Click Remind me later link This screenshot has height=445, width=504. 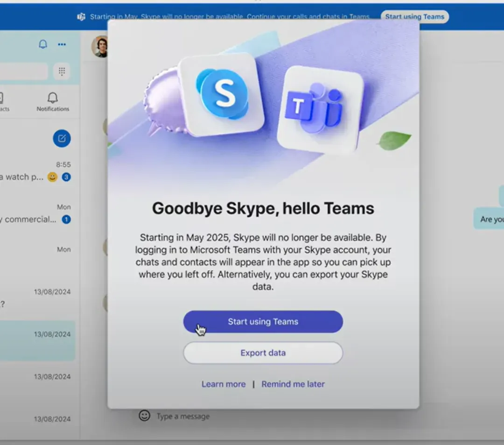point(293,384)
